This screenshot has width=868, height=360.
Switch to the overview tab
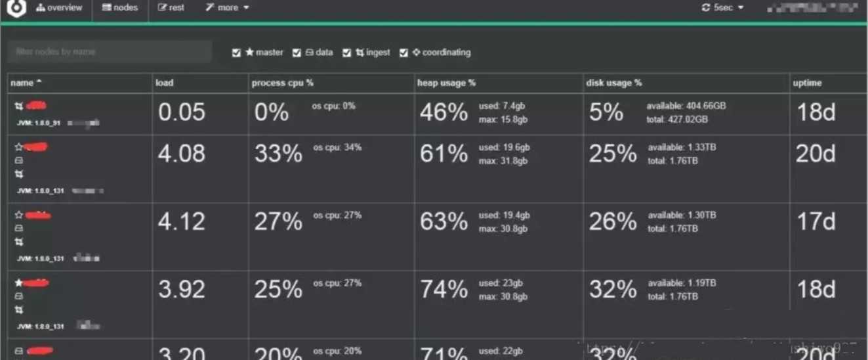60,8
